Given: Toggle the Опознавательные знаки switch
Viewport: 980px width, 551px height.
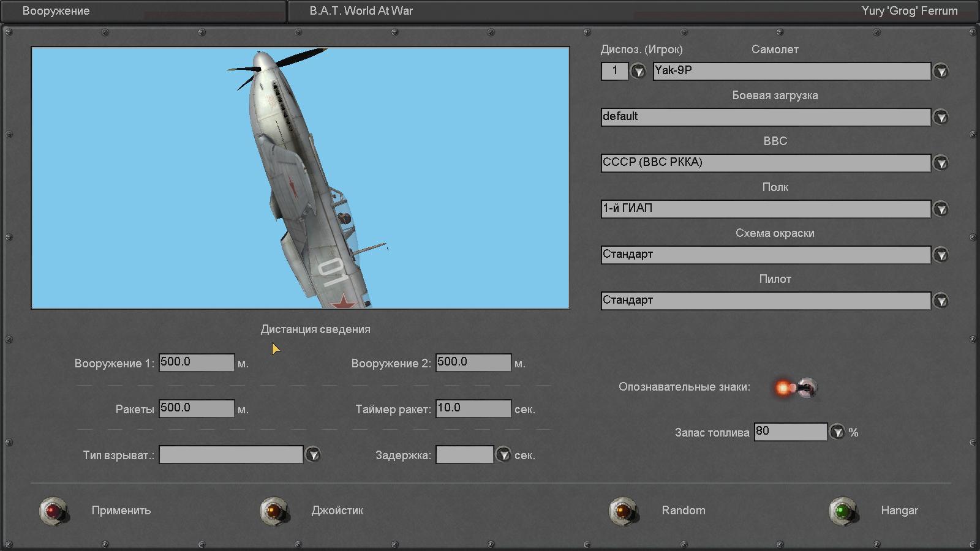Looking at the screenshot, I should [x=796, y=388].
